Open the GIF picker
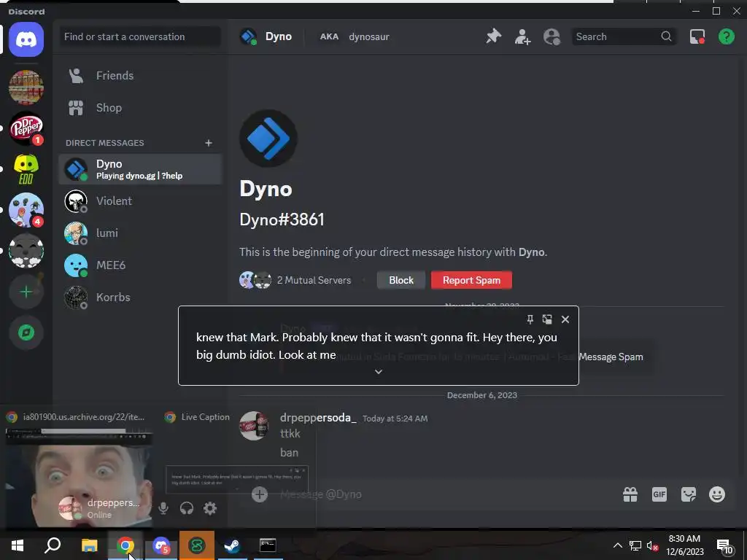 [x=659, y=495]
